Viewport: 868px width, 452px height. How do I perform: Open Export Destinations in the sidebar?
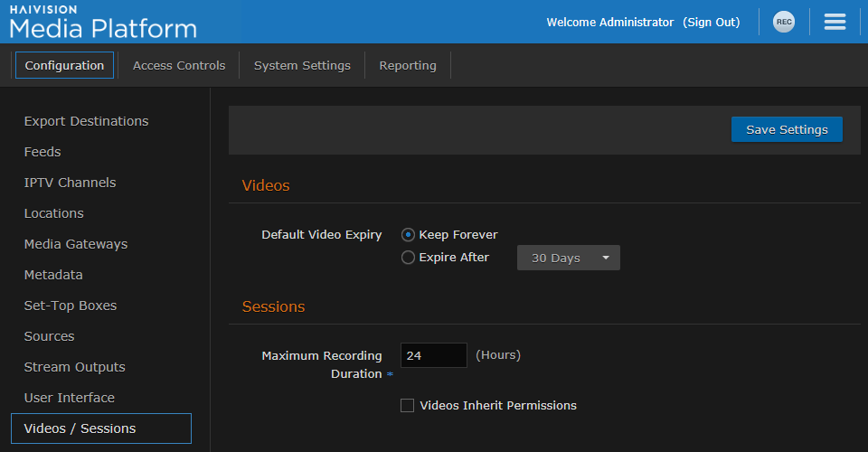[x=86, y=121]
